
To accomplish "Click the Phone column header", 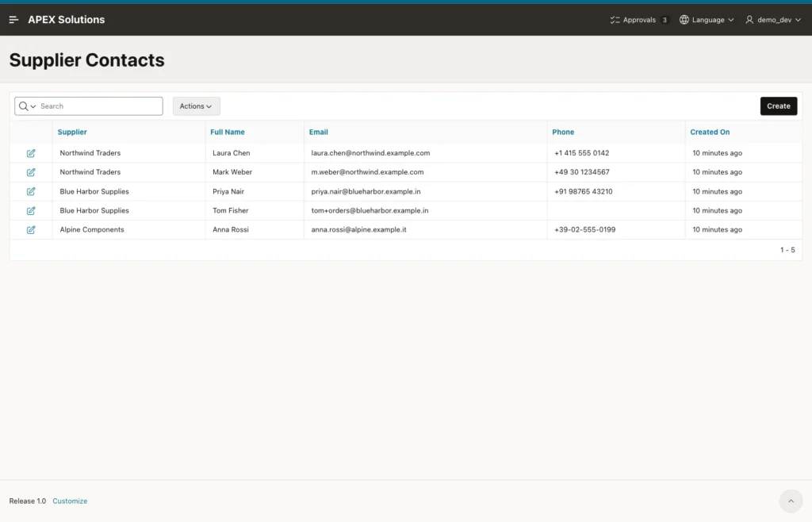I will tap(563, 132).
